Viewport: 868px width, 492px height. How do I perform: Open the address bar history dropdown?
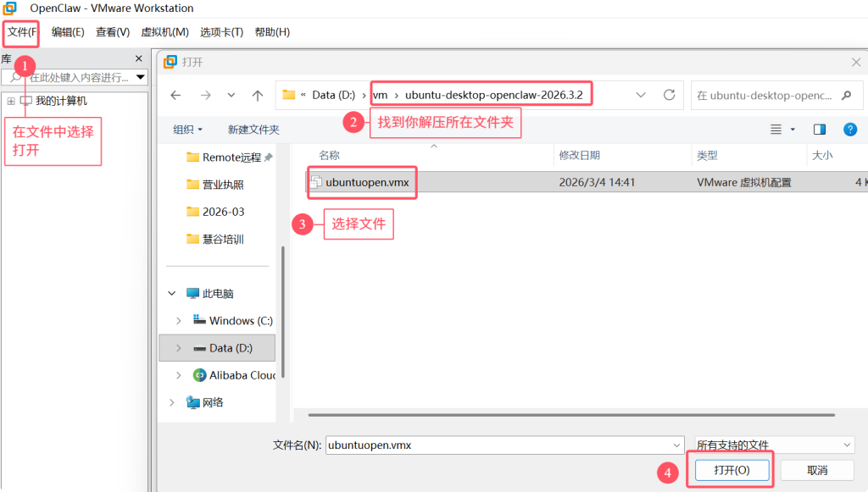(640, 95)
